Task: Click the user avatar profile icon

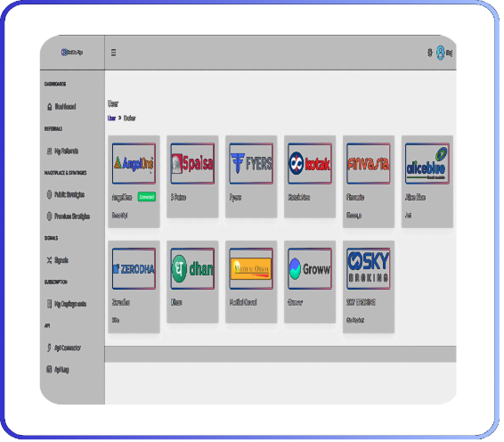Action: tap(440, 53)
